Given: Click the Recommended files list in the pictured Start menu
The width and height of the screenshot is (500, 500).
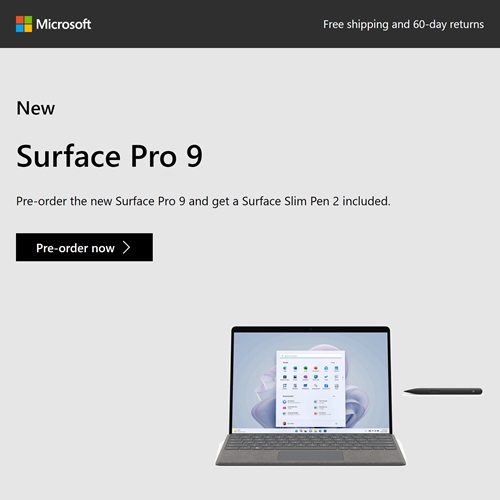Looking at the screenshot, I should (x=306, y=408).
